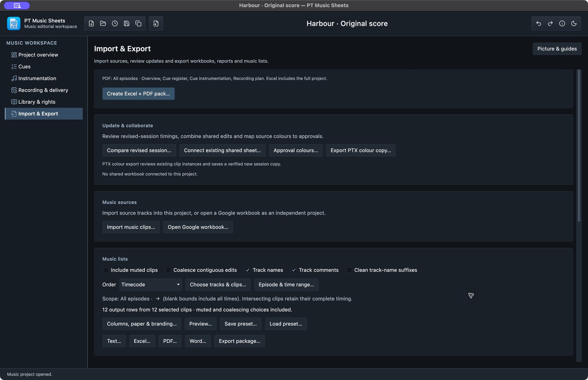This screenshot has height=380, width=588.
Task: Enable the Include muted clips checkbox
Action: tap(106, 270)
